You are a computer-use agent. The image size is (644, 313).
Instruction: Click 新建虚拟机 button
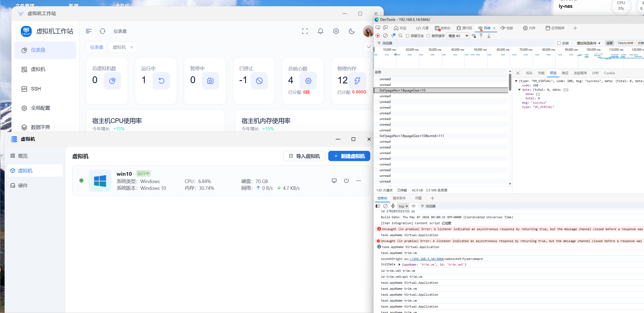[349, 156]
